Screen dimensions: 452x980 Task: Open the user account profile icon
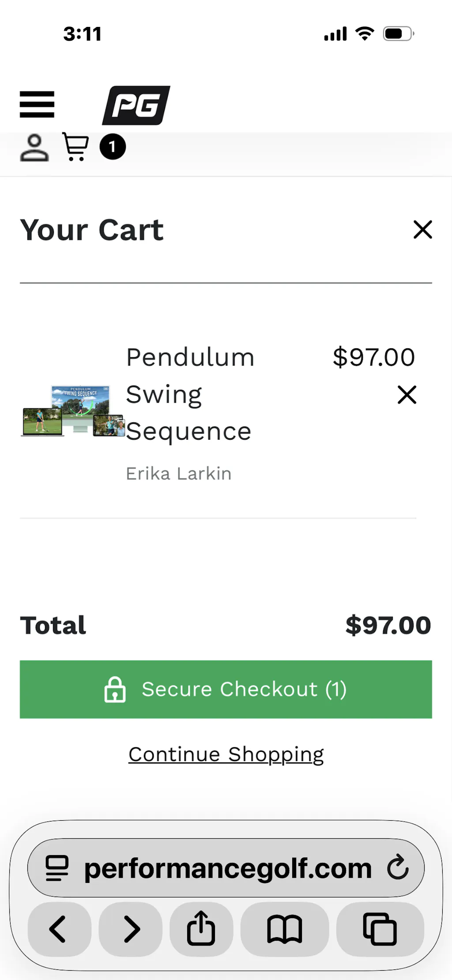[x=34, y=148]
